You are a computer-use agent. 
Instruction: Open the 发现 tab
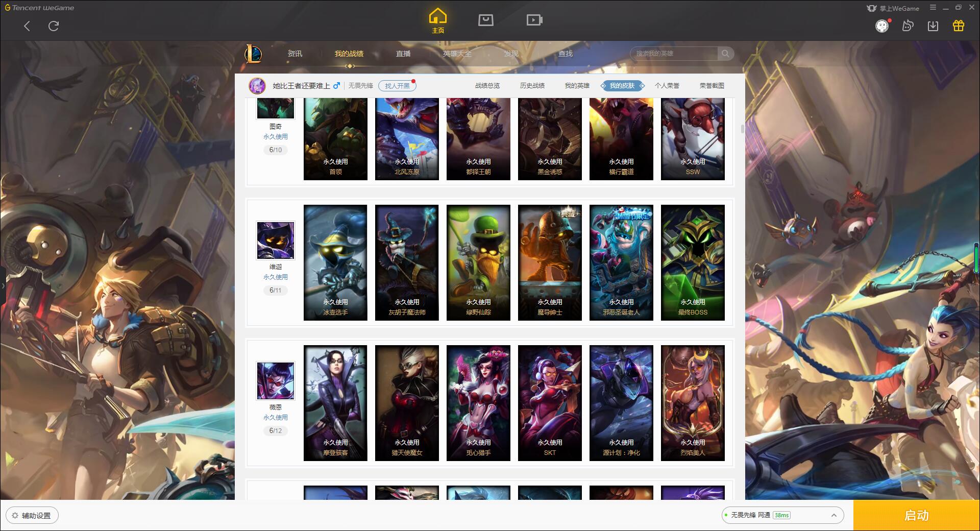[x=511, y=54]
